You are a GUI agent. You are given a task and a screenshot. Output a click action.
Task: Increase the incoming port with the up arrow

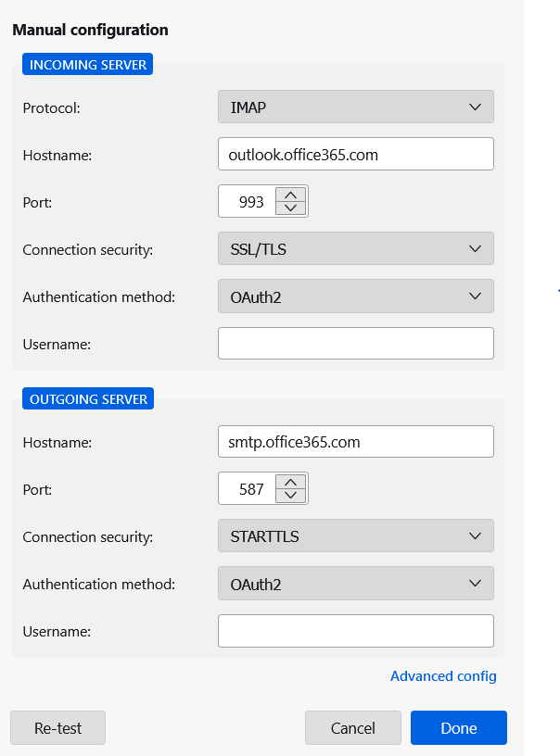click(x=291, y=195)
